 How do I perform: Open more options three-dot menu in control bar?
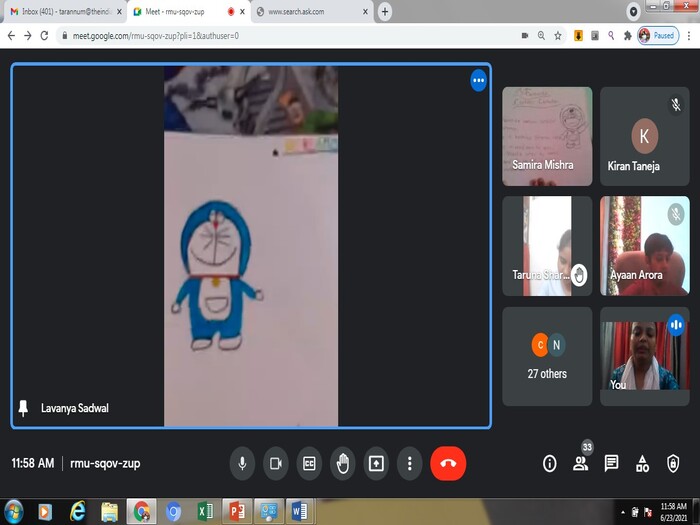point(409,463)
